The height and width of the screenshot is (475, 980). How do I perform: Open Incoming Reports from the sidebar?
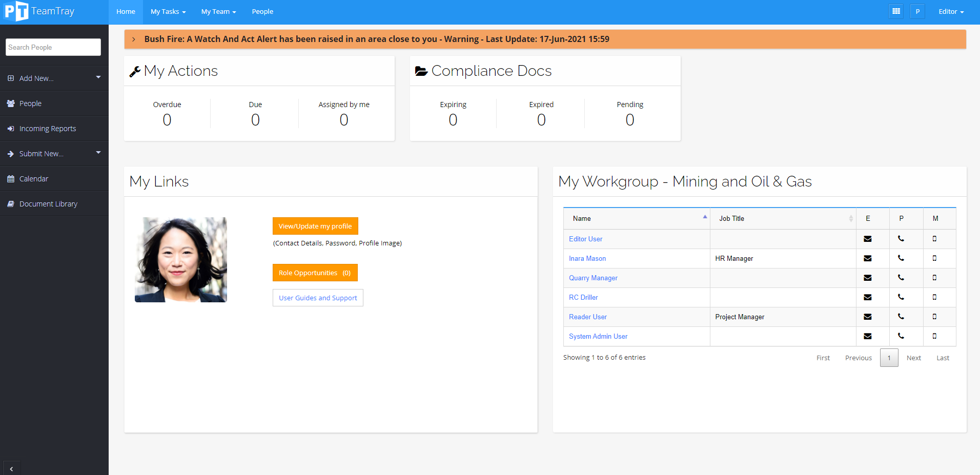pyautogui.click(x=47, y=128)
